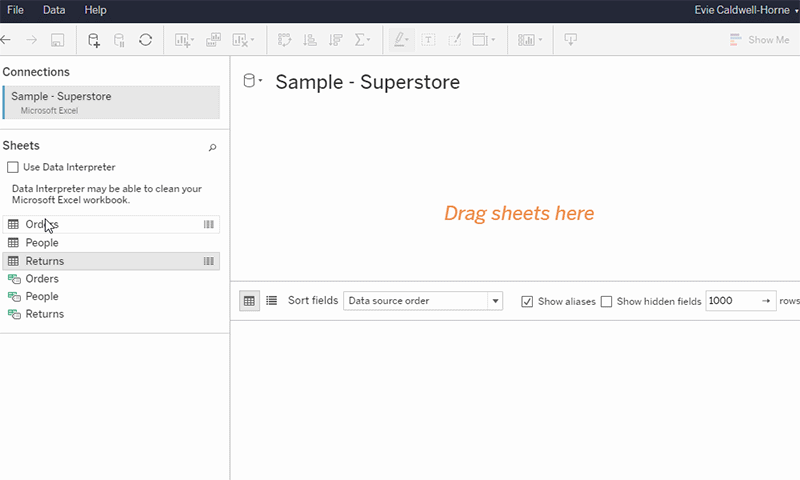Open the Sort fields dropdown
This screenshot has width=800, height=480.
click(x=423, y=301)
